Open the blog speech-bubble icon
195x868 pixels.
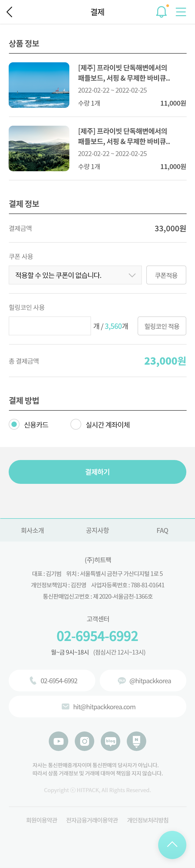click(110, 741)
